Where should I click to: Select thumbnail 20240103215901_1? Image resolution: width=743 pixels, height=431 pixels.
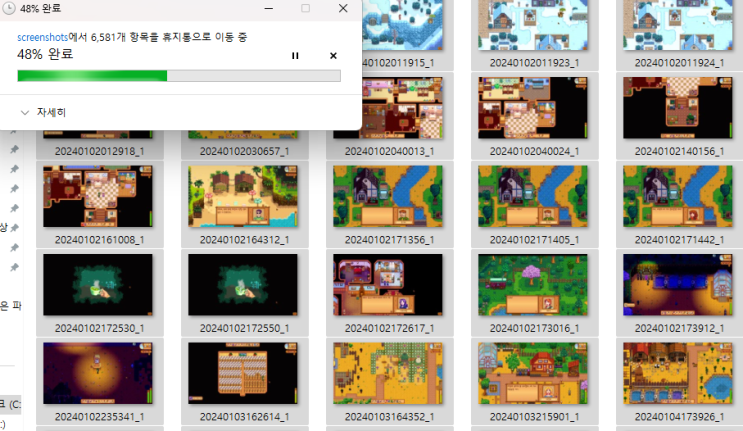coord(533,374)
